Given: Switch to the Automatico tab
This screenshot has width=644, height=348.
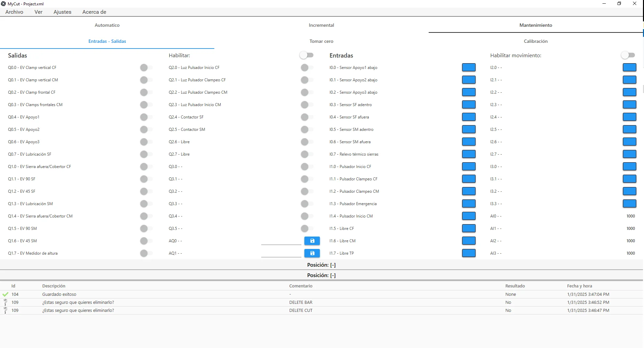Looking at the screenshot, I should (107, 25).
